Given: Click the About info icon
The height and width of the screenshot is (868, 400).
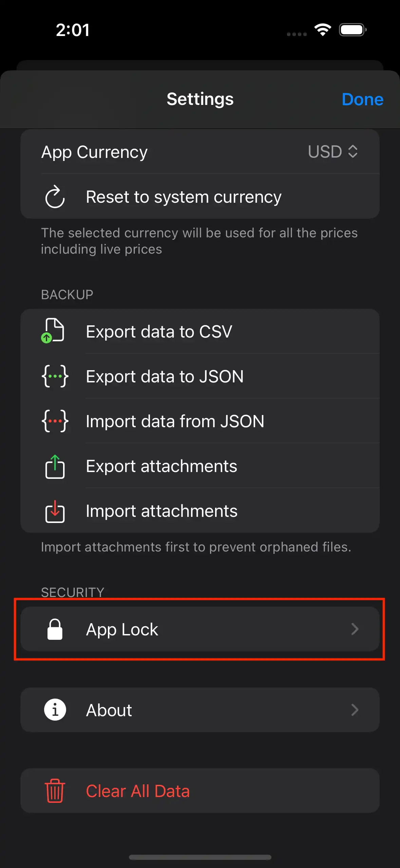Looking at the screenshot, I should 55,710.
